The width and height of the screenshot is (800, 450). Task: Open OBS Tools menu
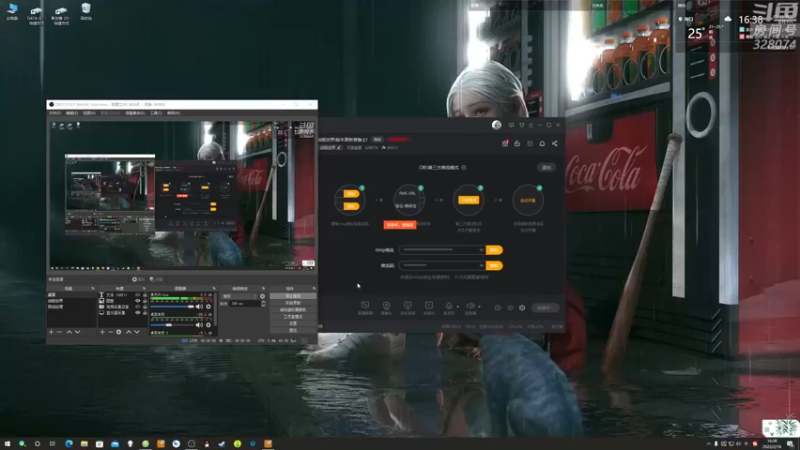coord(156,113)
